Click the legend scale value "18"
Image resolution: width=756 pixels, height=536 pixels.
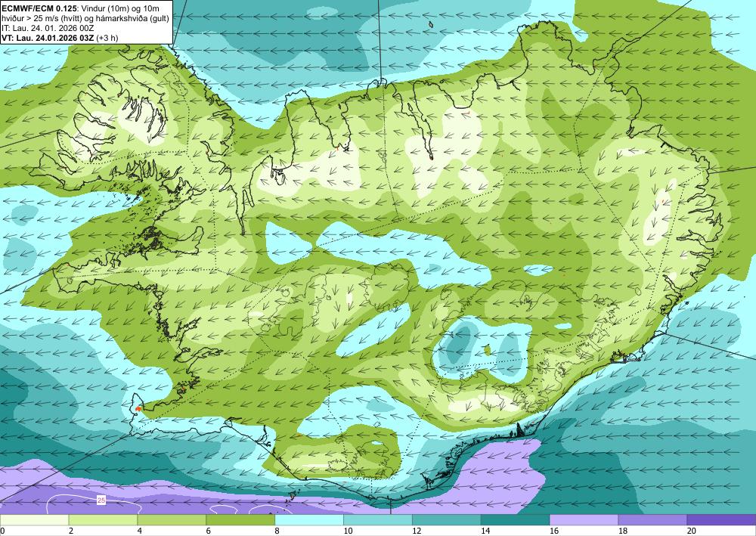click(x=622, y=531)
